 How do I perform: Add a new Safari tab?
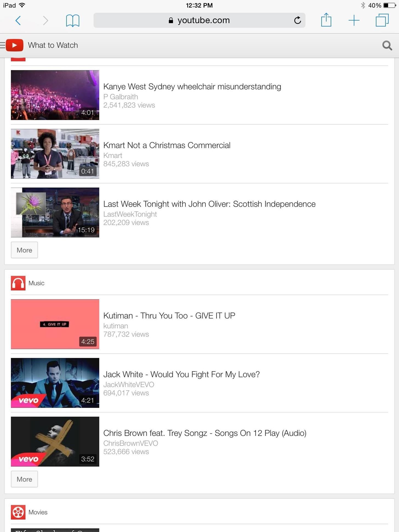pyautogui.click(x=354, y=21)
